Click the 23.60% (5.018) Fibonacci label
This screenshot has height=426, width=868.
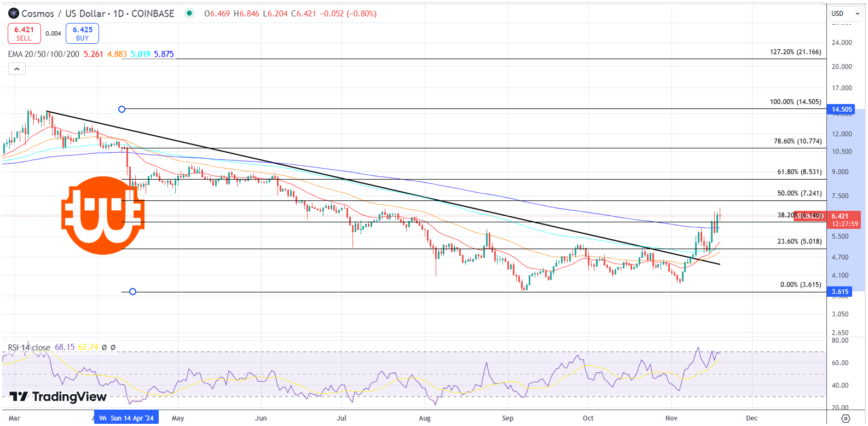click(800, 241)
